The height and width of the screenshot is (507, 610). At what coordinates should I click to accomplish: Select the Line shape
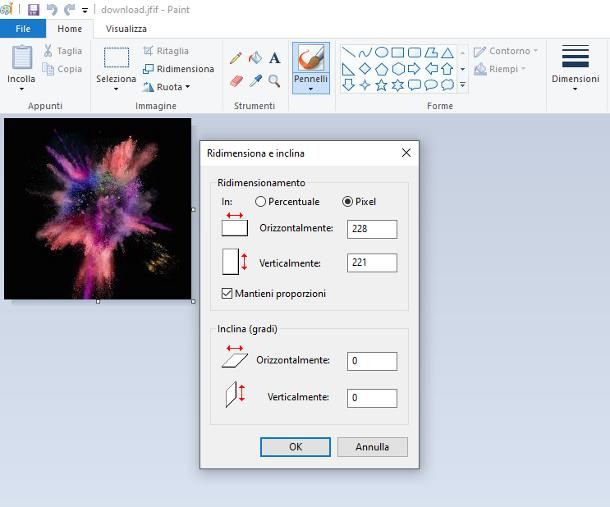click(348, 52)
